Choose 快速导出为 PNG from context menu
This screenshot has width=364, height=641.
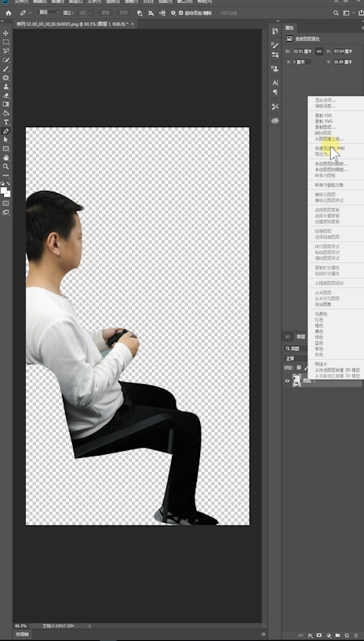329,148
